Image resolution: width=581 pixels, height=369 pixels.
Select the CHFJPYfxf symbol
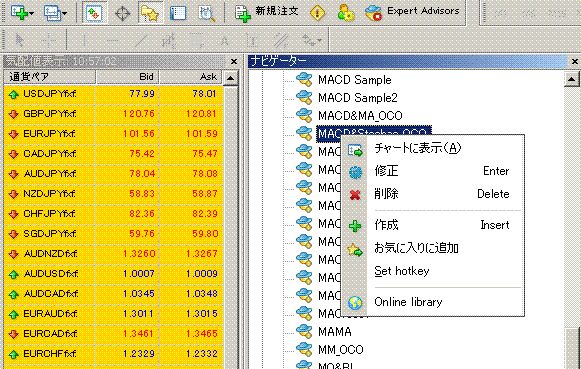pyautogui.click(x=50, y=214)
